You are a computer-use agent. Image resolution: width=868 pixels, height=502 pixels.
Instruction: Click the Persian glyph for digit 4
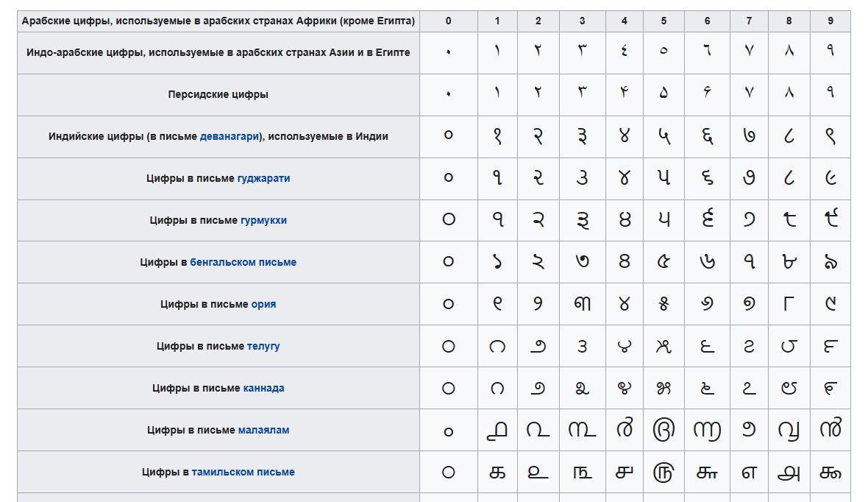pos(625,92)
